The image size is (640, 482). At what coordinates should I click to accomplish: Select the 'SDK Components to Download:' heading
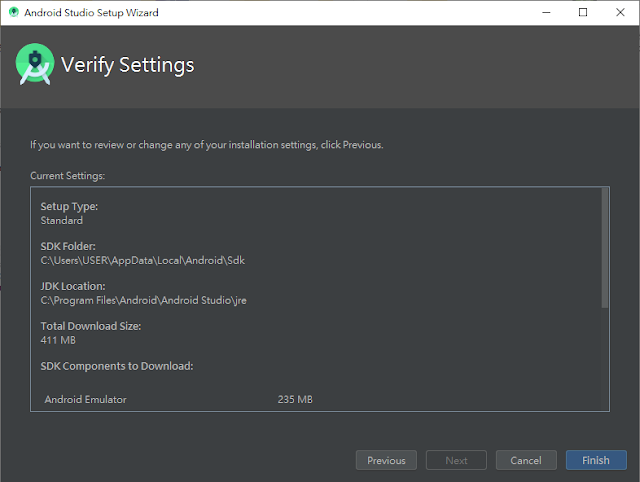(x=117, y=366)
